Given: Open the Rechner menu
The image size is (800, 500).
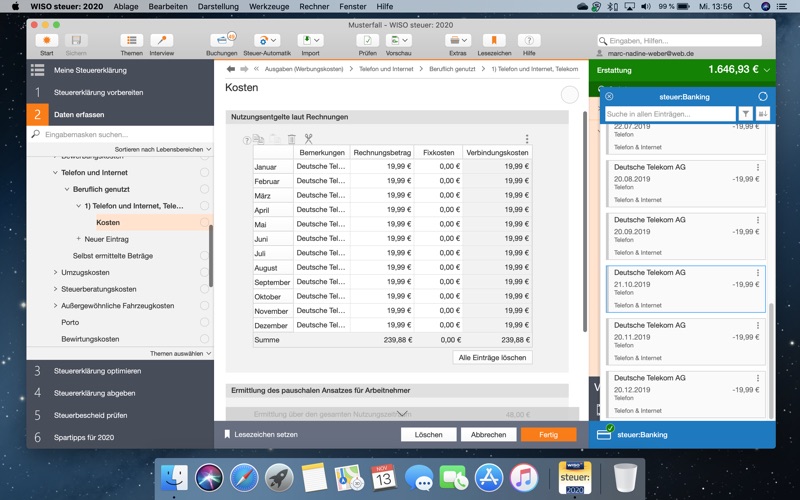Looking at the screenshot, I should pyautogui.click(x=314, y=7).
